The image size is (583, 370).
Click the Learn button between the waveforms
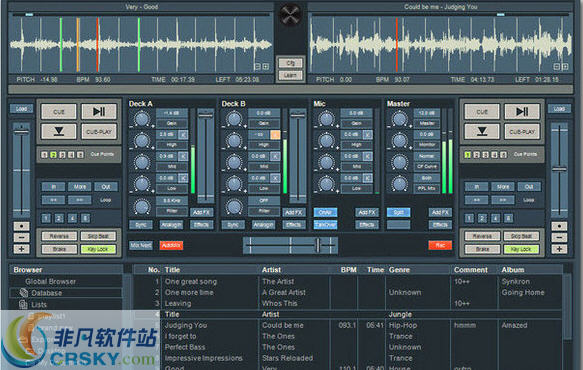click(x=290, y=75)
